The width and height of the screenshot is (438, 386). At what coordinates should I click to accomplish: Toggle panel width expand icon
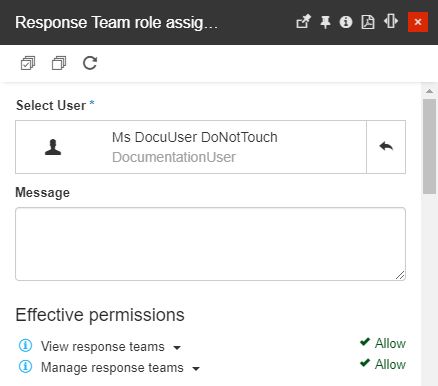(x=390, y=22)
